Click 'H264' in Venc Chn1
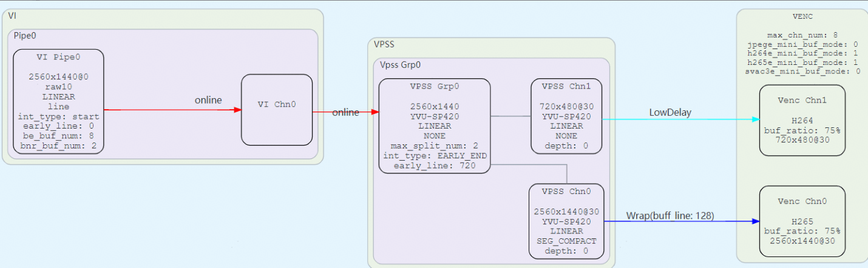 (802, 120)
